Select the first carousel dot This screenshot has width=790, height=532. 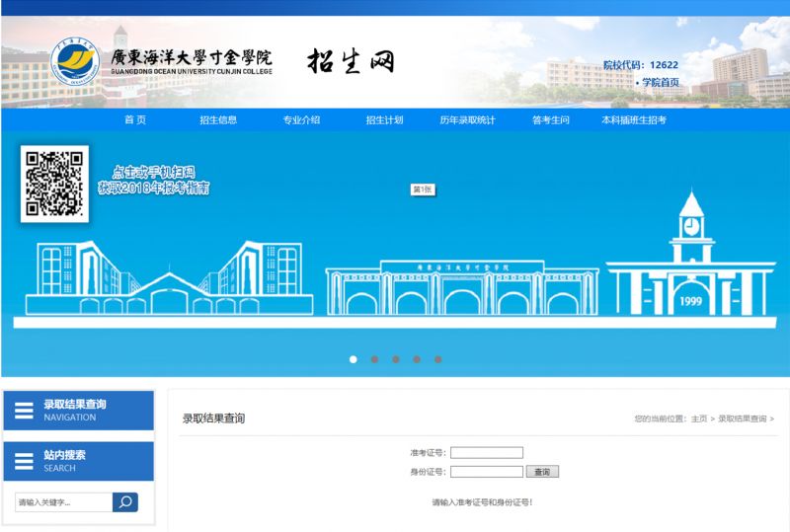coord(354,359)
